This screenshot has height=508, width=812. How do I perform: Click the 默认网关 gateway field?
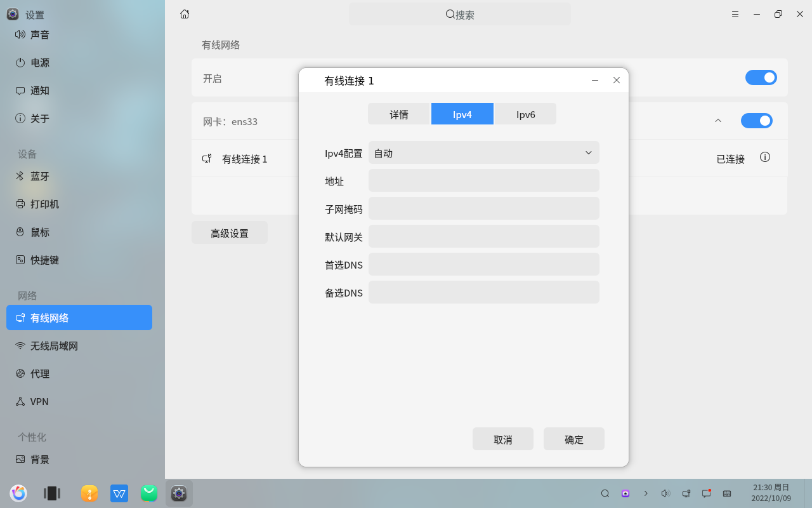[484, 236]
